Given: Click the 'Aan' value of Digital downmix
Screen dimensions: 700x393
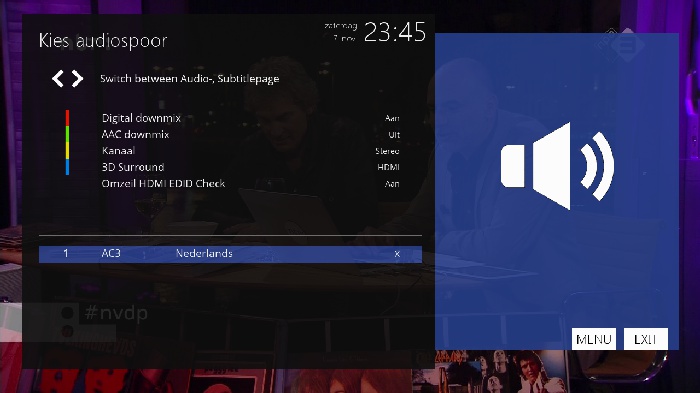Looking at the screenshot, I should [x=392, y=118].
